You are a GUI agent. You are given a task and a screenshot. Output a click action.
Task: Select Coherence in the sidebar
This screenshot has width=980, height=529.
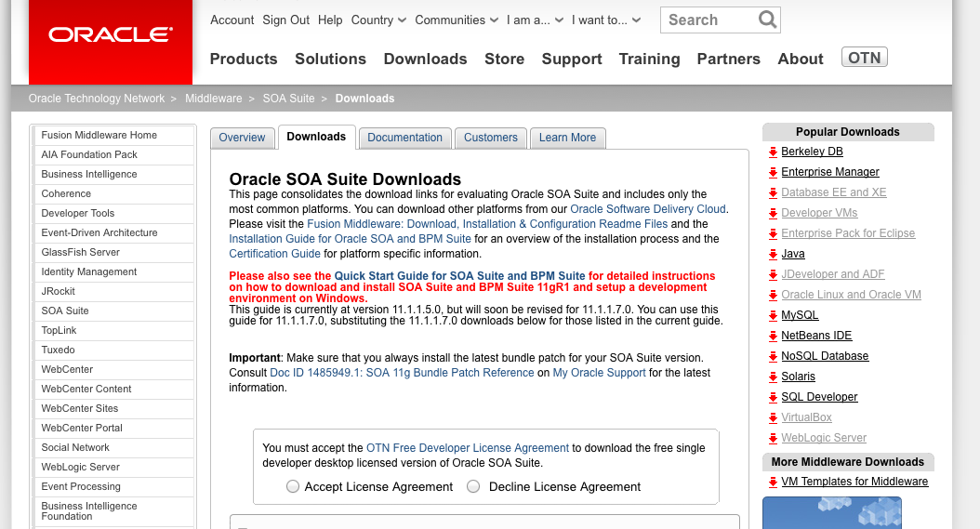tap(114, 193)
